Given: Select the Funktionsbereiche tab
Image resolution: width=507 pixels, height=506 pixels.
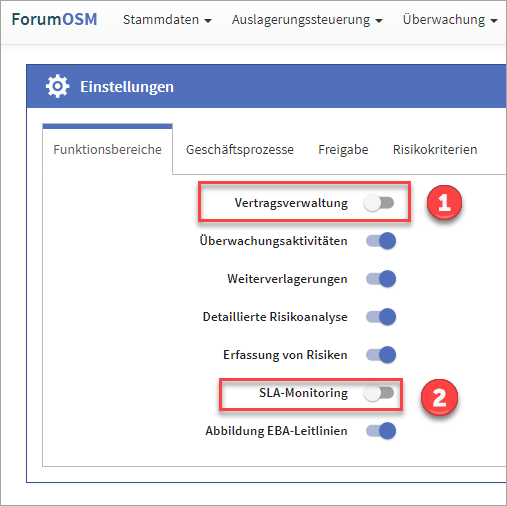Looking at the screenshot, I should point(107,149).
